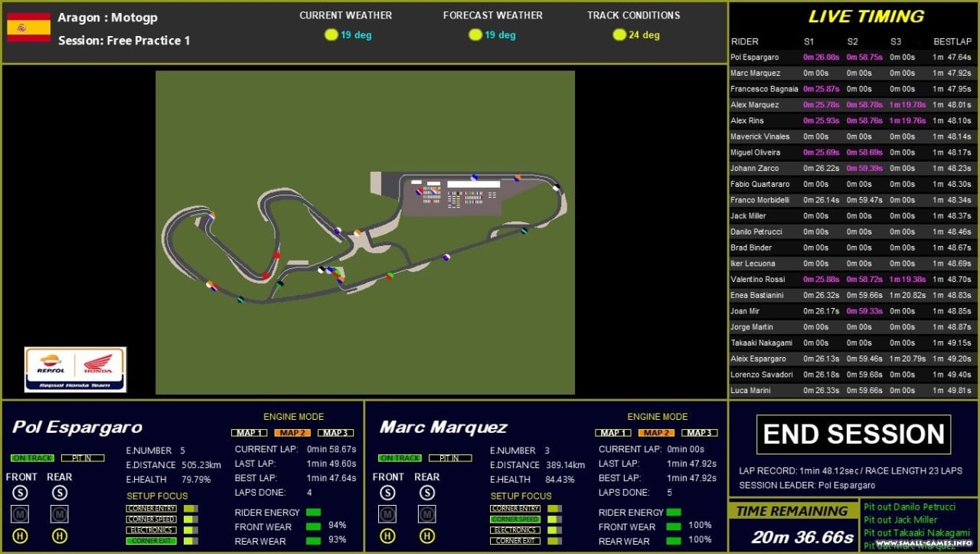Image resolution: width=980 pixels, height=554 pixels.
Task: Switch Marc Marquez engine to Map 3
Action: (x=699, y=433)
